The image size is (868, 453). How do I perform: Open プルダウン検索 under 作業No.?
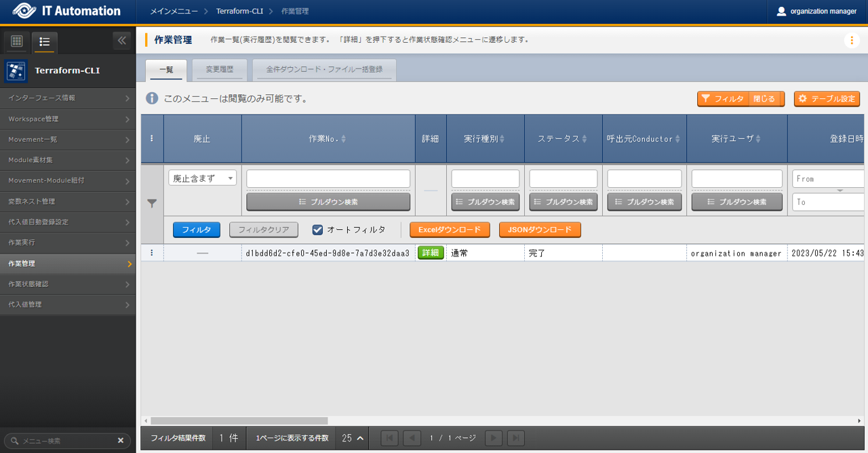(x=328, y=202)
